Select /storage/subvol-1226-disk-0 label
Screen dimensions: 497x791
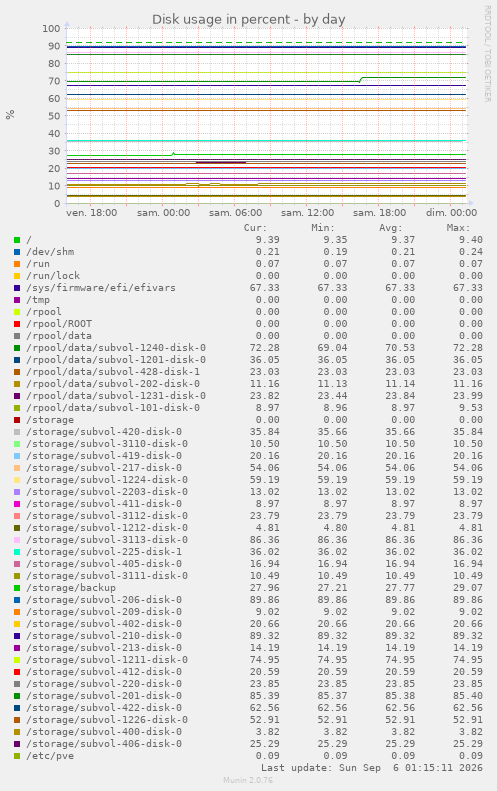pos(107,720)
